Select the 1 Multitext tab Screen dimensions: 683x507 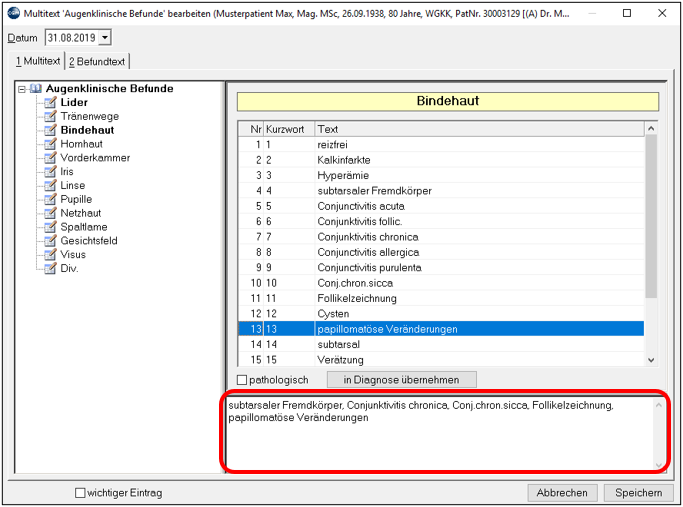38,61
